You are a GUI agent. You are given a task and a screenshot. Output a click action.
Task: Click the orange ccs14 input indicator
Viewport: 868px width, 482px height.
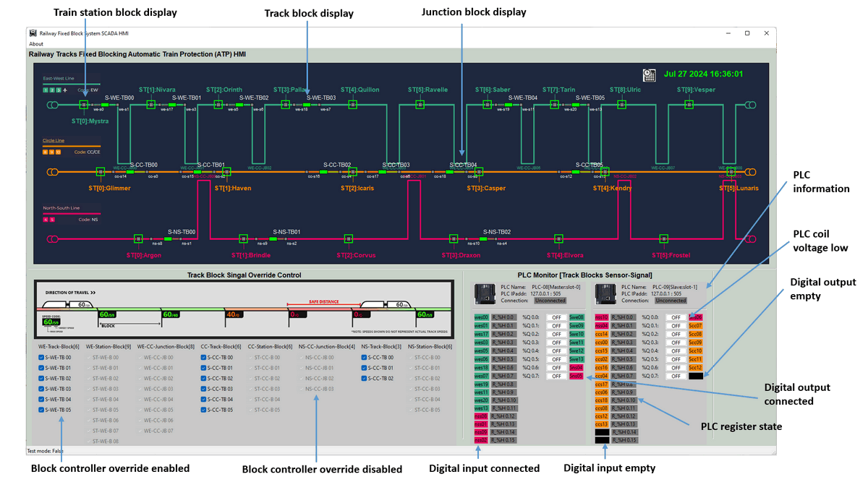[601, 334]
